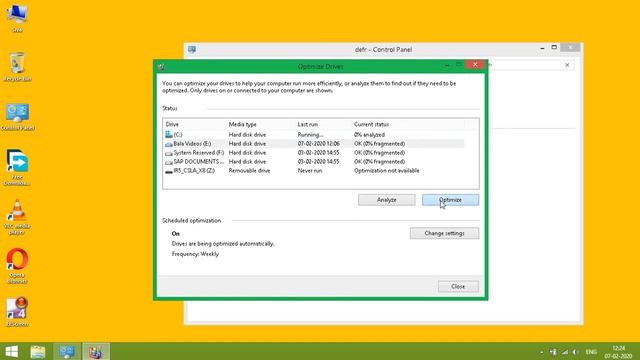640x360 pixels.
Task: Open the Control Panel desktop shortcut
Action: [17, 117]
